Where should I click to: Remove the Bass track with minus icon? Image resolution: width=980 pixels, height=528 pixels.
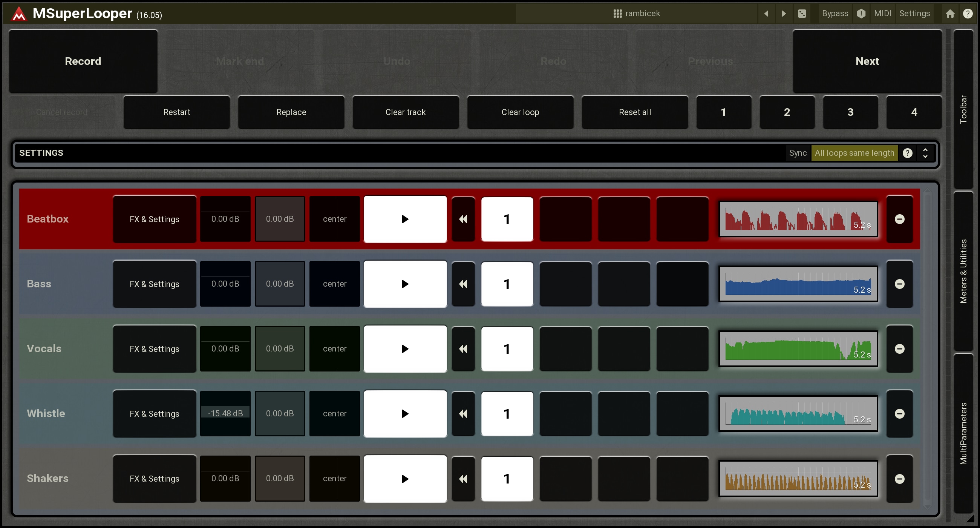coord(899,284)
